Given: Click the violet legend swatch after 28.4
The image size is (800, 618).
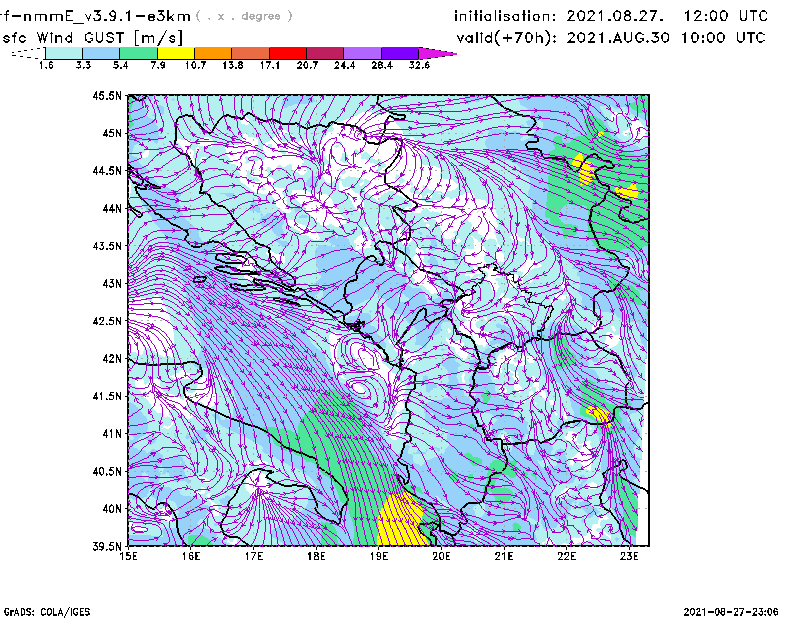Looking at the screenshot, I should pyautogui.click(x=400, y=53).
